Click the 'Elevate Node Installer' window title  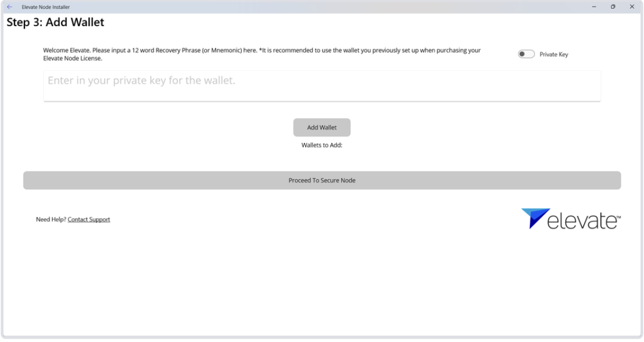point(45,7)
